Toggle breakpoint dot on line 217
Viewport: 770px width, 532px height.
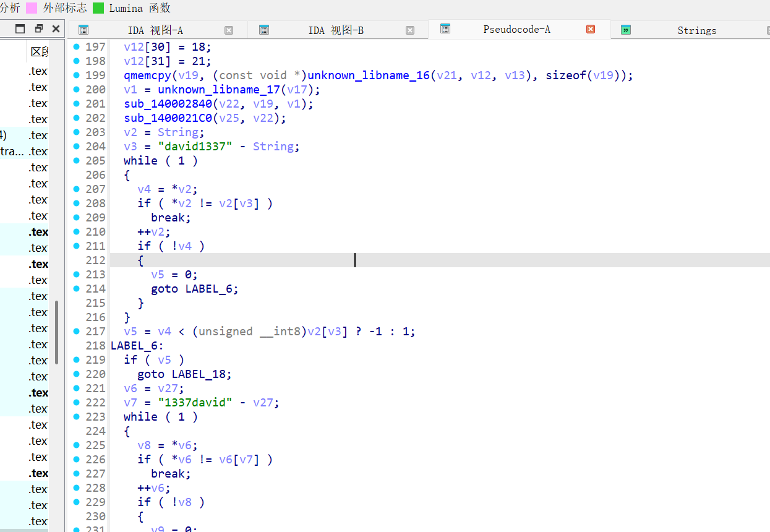pos(77,331)
